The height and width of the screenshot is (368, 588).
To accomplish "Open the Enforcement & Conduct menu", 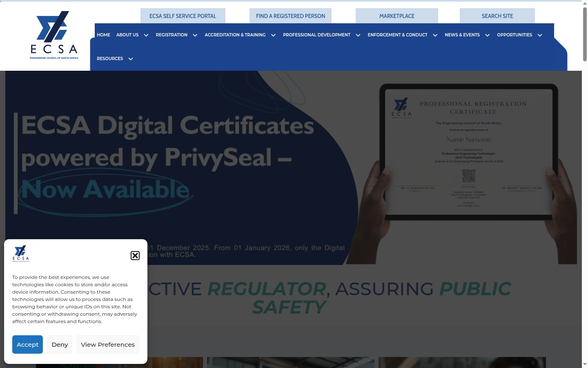I will [397, 35].
